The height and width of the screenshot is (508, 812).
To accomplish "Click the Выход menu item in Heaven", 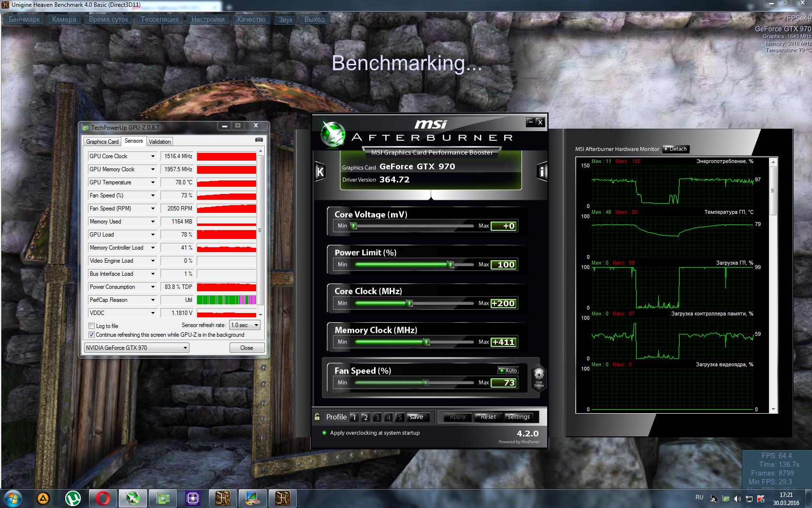I will [x=315, y=19].
